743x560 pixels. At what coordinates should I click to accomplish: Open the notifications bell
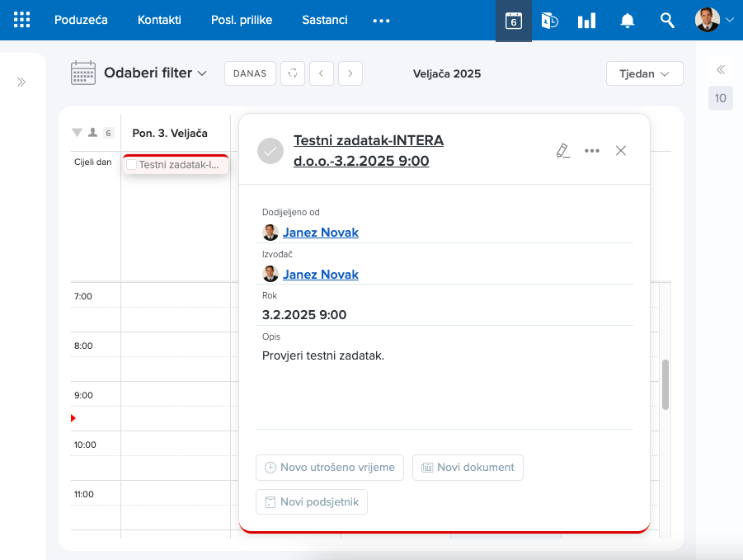tap(628, 21)
